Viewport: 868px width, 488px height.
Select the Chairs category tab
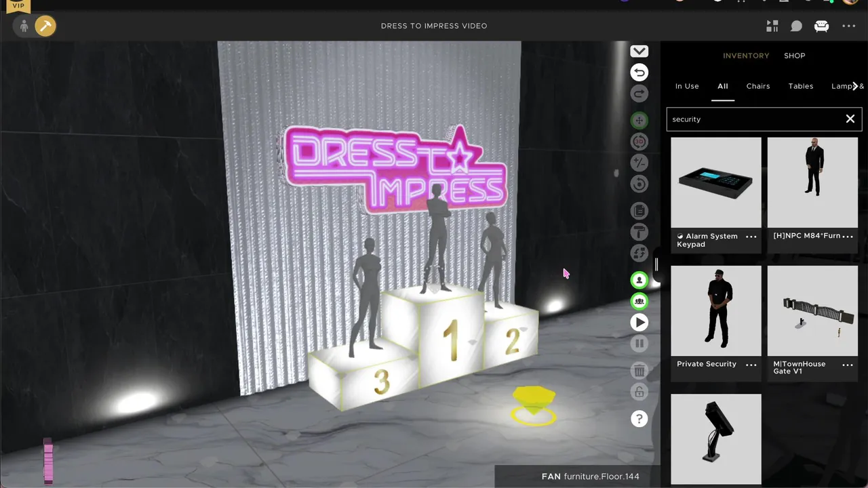pos(758,86)
